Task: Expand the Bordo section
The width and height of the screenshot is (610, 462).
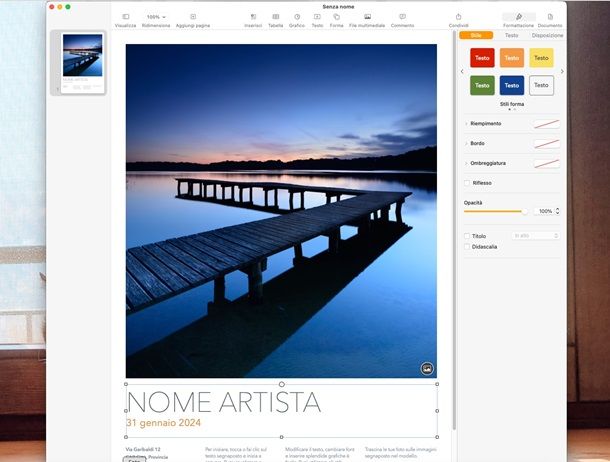Action: [466, 144]
